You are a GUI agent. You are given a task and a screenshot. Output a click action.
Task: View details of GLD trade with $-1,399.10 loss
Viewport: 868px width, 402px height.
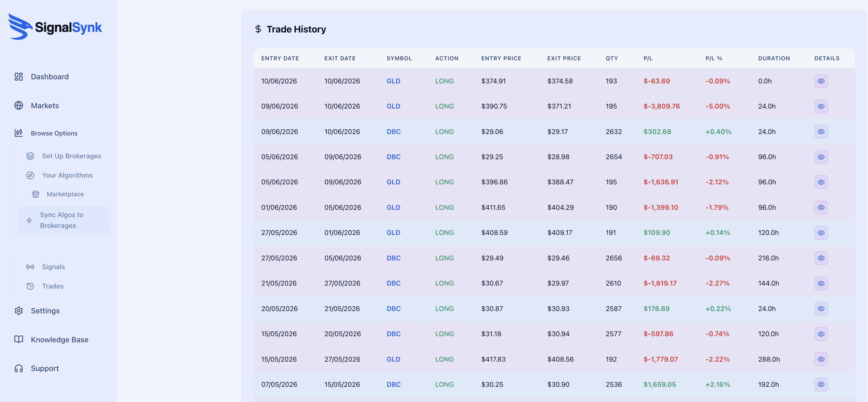click(821, 207)
